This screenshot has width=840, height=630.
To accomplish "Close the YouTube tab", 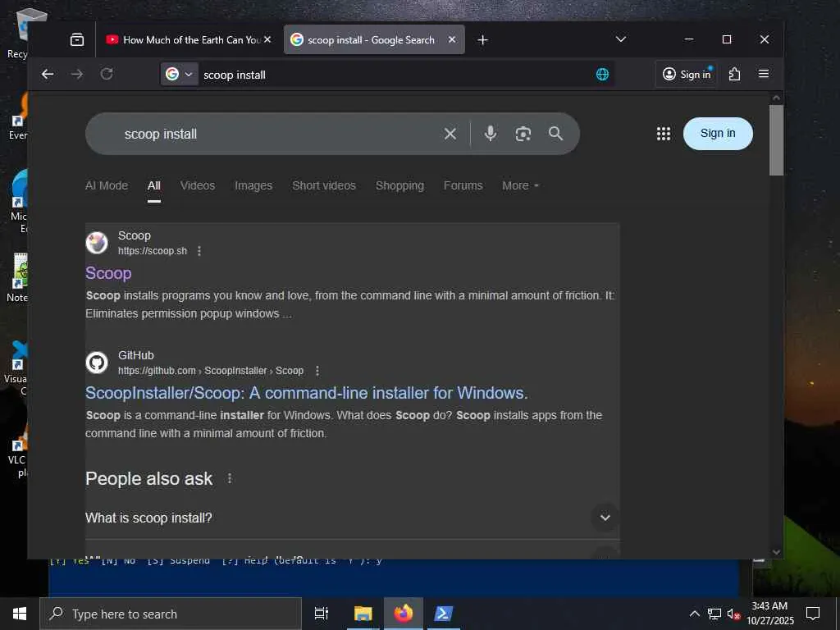I will coord(267,39).
